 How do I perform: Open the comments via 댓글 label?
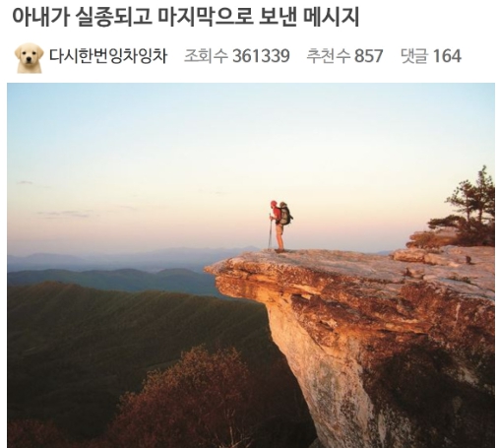tap(414, 55)
